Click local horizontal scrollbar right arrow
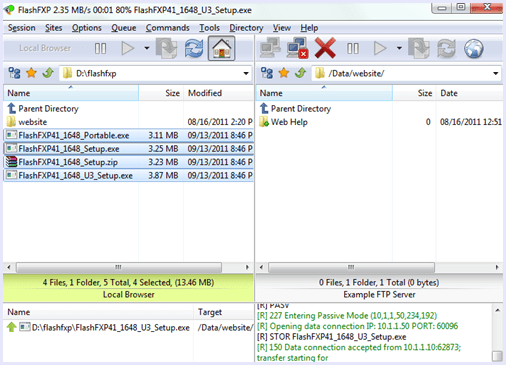 [x=247, y=267]
